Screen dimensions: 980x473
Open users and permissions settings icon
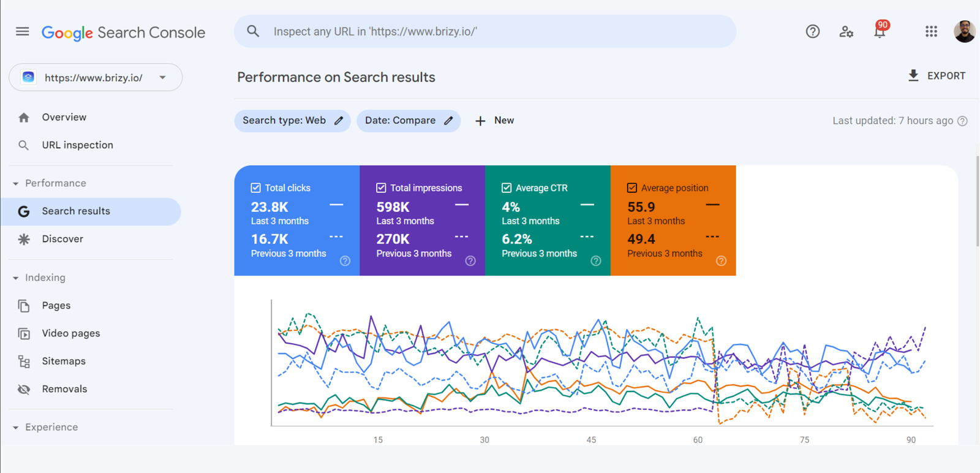click(x=846, y=32)
